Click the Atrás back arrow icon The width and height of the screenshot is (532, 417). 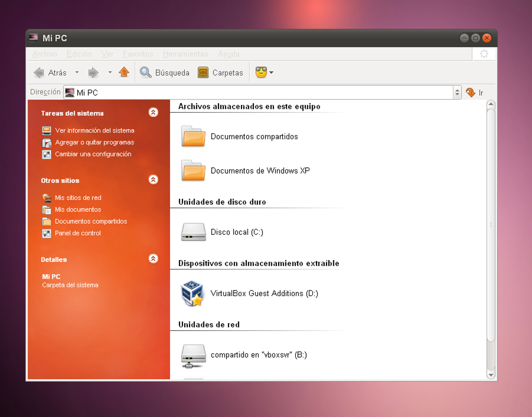pyautogui.click(x=39, y=72)
